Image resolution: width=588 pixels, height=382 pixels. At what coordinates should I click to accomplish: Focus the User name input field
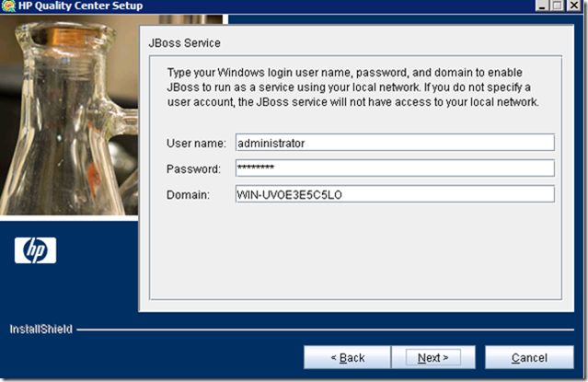coord(395,143)
